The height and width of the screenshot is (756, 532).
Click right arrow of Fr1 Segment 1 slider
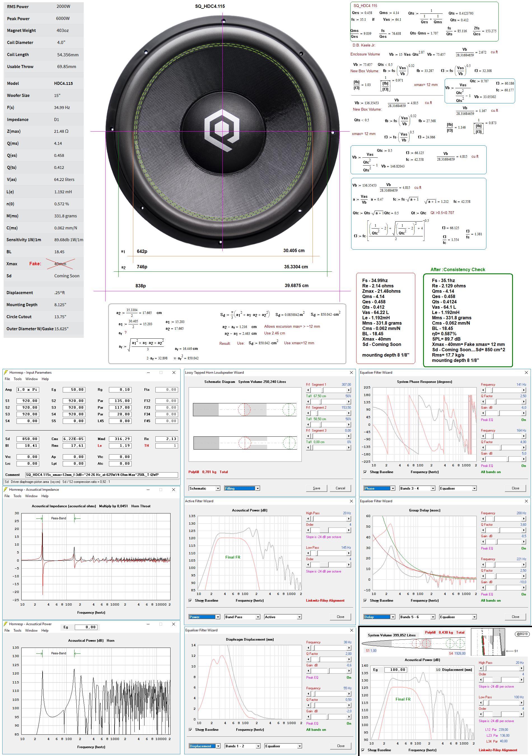349,390
